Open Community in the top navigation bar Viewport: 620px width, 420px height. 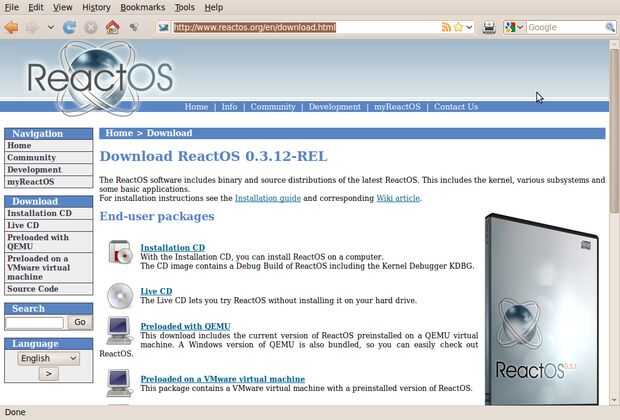point(273,107)
